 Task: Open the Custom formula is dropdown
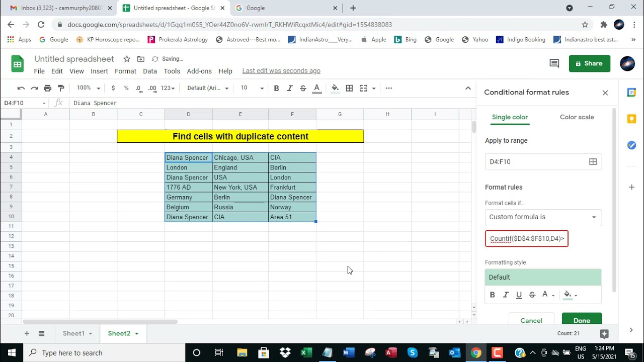[543, 217]
